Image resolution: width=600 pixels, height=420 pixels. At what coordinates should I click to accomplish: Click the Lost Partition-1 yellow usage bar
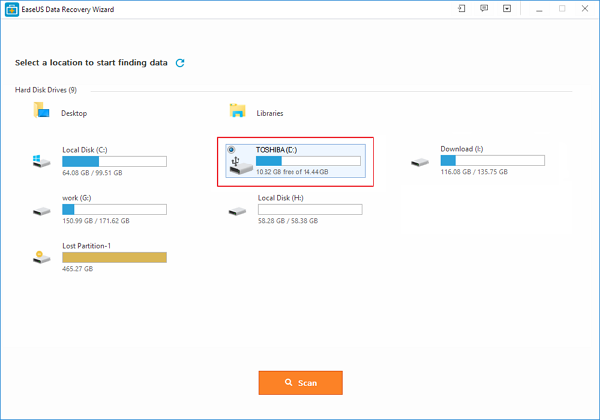(114, 257)
